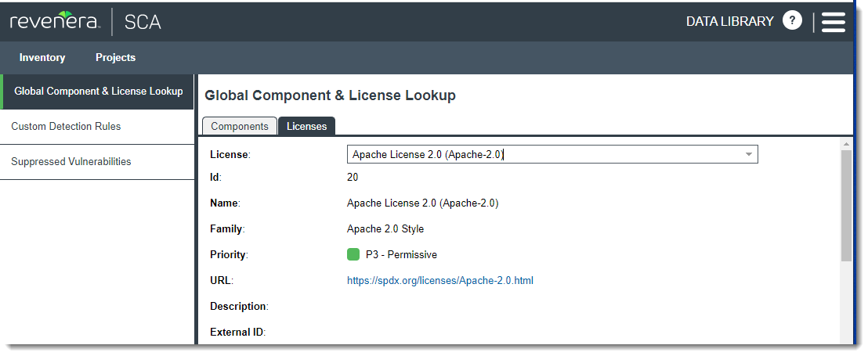Open the spdx.org Apache-2.0 URL link
This screenshot has width=868, height=356.
coord(440,280)
